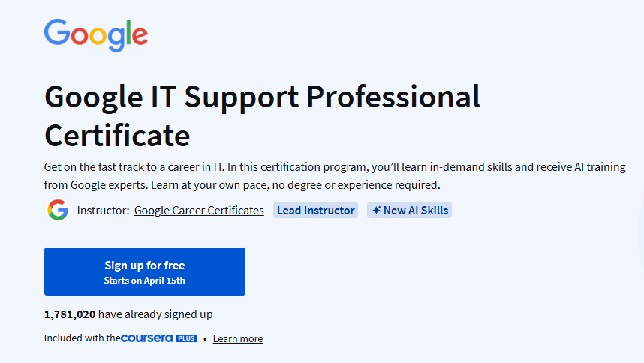Click the bullet separator before Learn more
This screenshot has width=644, height=363.
pos(205,339)
